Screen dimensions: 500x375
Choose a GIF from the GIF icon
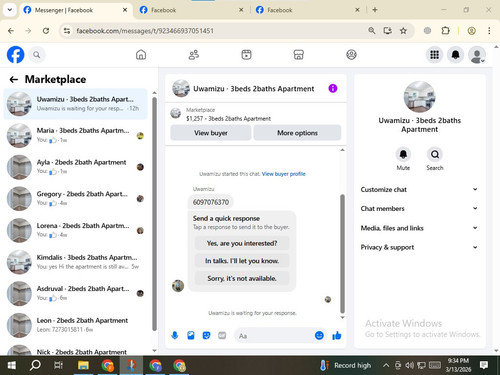coord(222,335)
